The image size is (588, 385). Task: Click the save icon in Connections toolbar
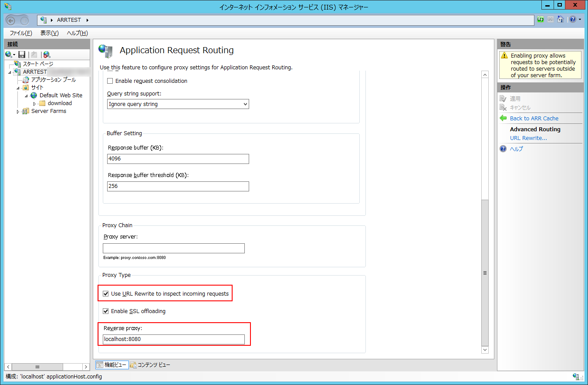[22, 55]
